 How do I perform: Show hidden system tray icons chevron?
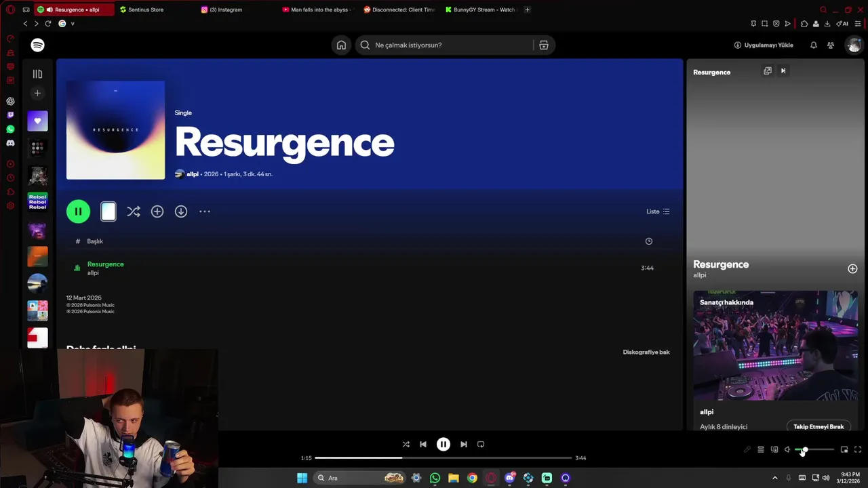pyautogui.click(x=775, y=478)
